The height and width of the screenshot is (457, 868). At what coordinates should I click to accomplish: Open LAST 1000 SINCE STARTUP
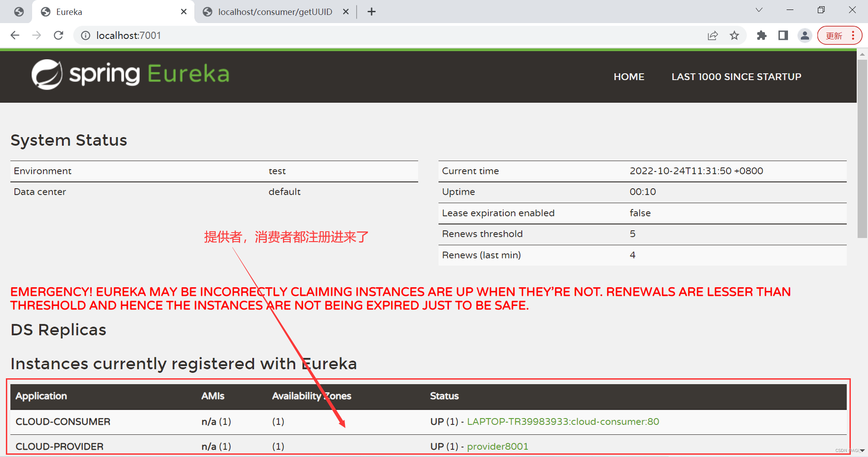pos(736,76)
